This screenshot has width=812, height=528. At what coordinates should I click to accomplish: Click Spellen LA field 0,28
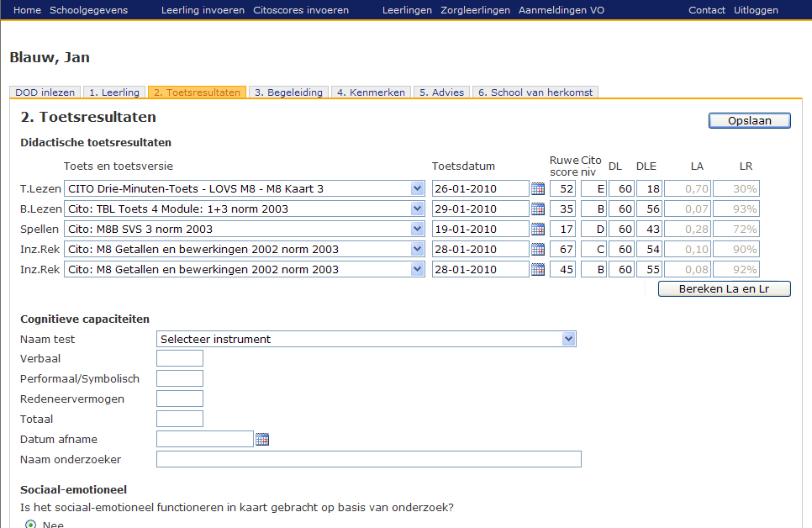688,229
